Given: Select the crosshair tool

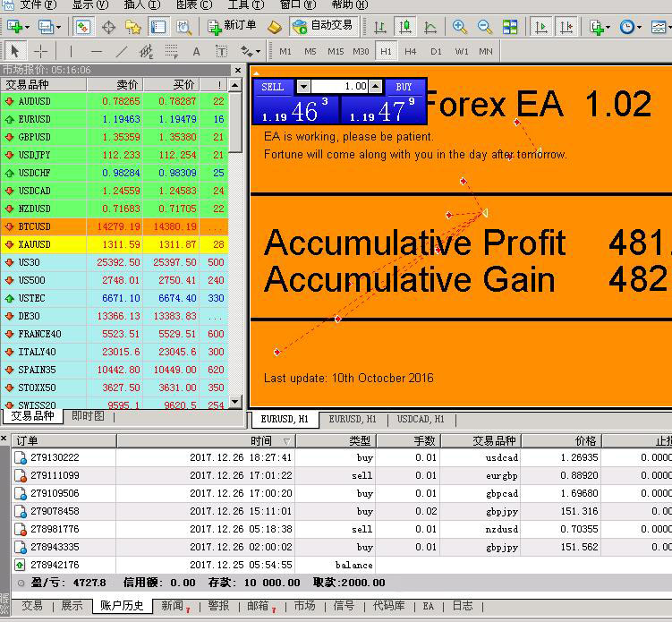Looking at the screenshot, I should (x=41, y=52).
